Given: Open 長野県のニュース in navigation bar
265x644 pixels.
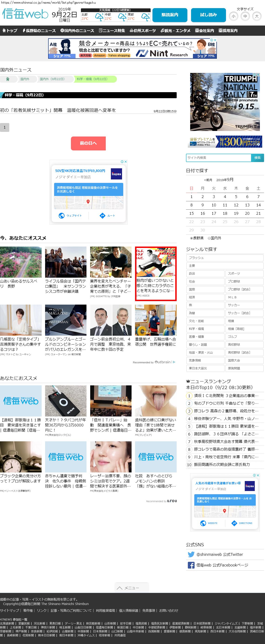Looking at the screenshot, I should point(39,30).
